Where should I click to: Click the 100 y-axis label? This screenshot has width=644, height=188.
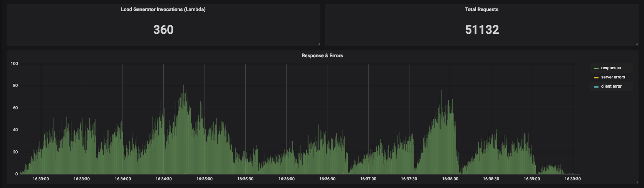pos(14,63)
